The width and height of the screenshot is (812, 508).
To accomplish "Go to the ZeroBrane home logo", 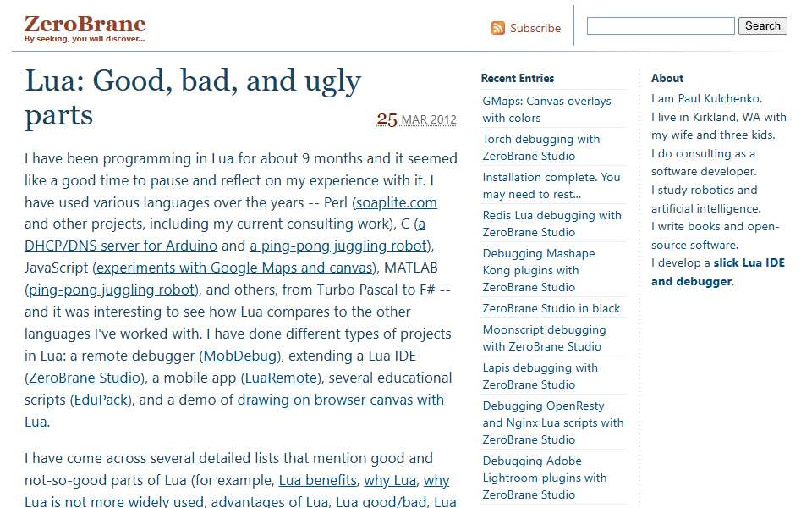I will pos(85,29).
